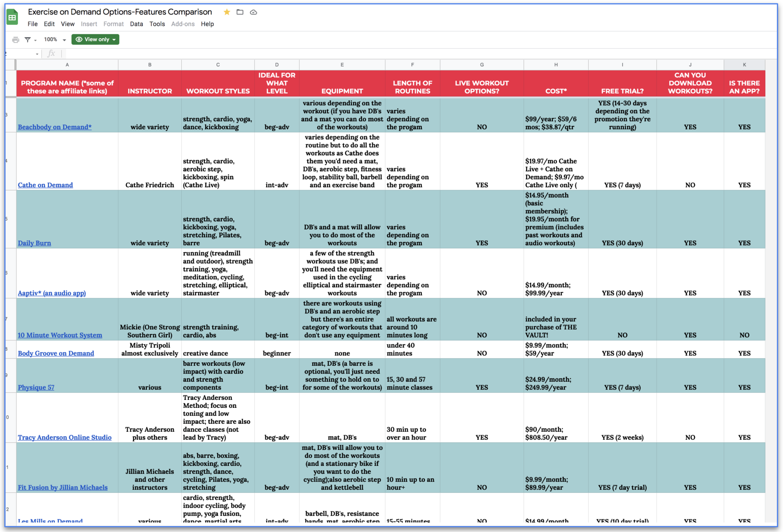Click the green Google Sheets home icon
Viewport: 783px width, 532px height.
(x=12, y=17)
